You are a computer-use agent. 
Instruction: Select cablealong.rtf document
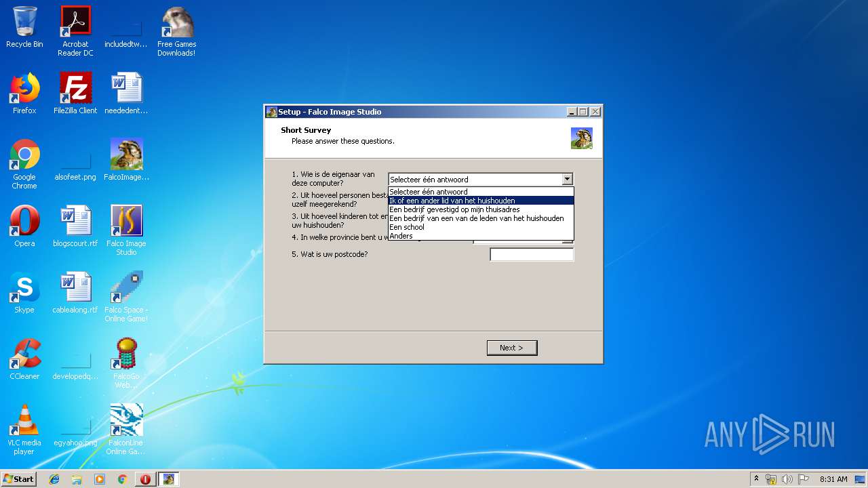click(75, 293)
